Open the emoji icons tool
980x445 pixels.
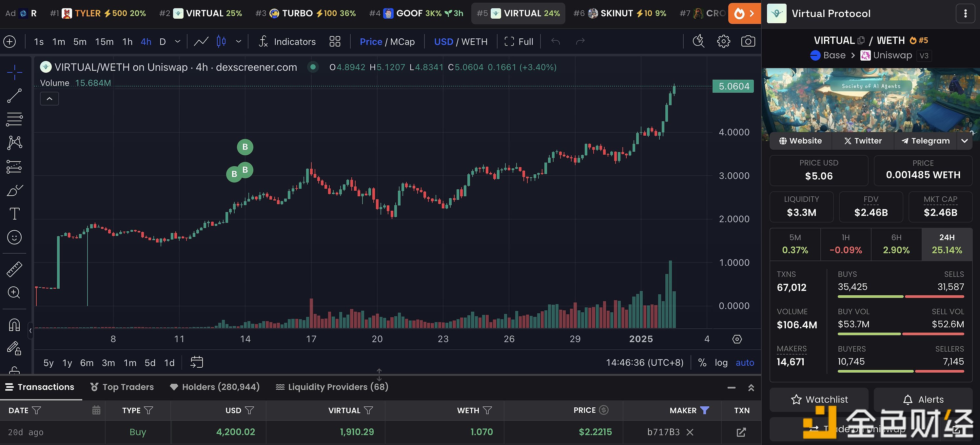tap(14, 238)
